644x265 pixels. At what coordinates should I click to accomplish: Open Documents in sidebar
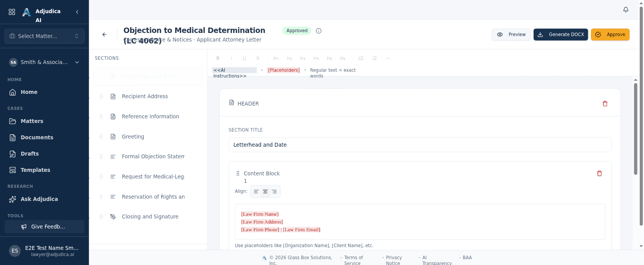click(45, 137)
